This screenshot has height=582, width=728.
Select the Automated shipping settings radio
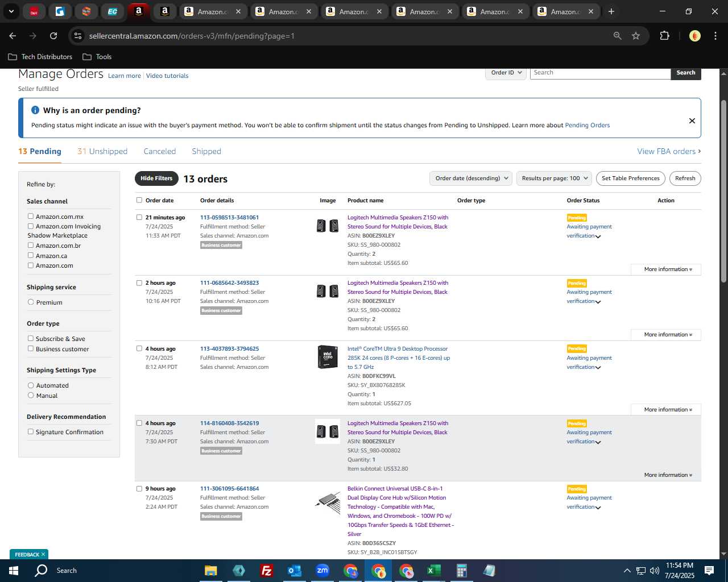(x=31, y=385)
